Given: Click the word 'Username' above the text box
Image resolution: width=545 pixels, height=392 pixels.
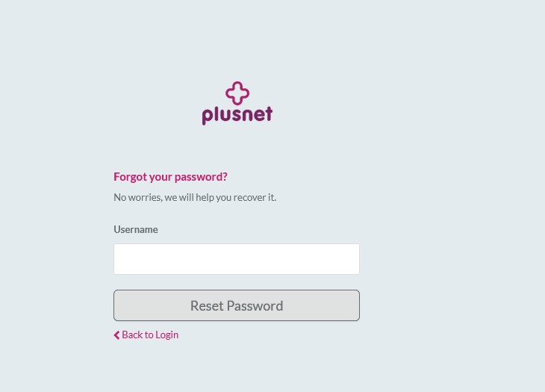Looking at the screenshot, I should click(x=135, y=229).
